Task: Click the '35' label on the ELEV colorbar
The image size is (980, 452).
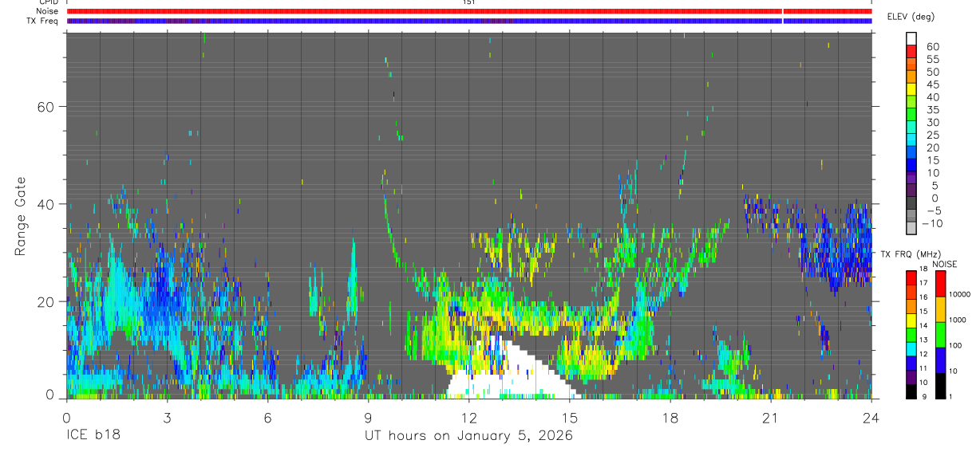Action: tap(932, 110)
